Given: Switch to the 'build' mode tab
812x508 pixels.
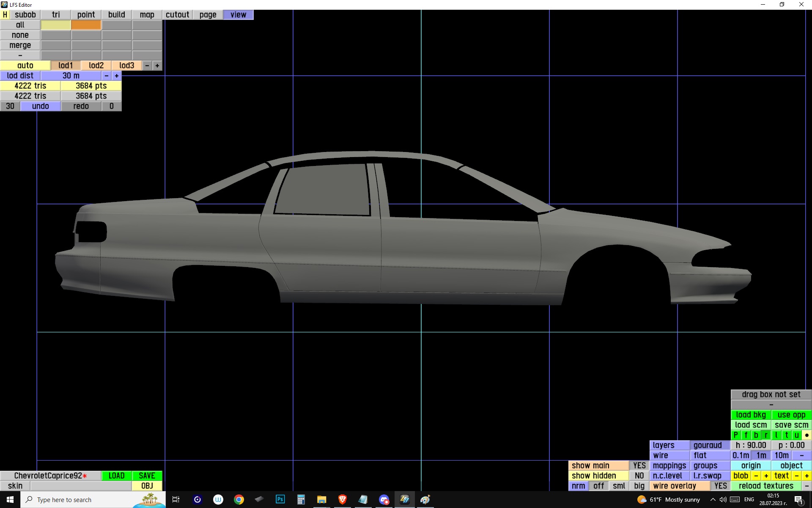Looking at the screenshot, I should tap(116, 15).
